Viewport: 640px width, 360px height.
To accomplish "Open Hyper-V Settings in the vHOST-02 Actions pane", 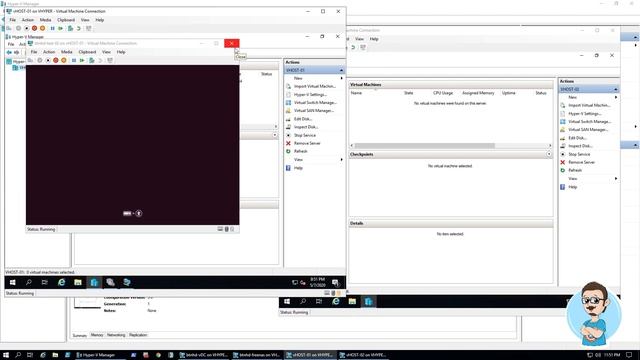I will click(584, 113).
